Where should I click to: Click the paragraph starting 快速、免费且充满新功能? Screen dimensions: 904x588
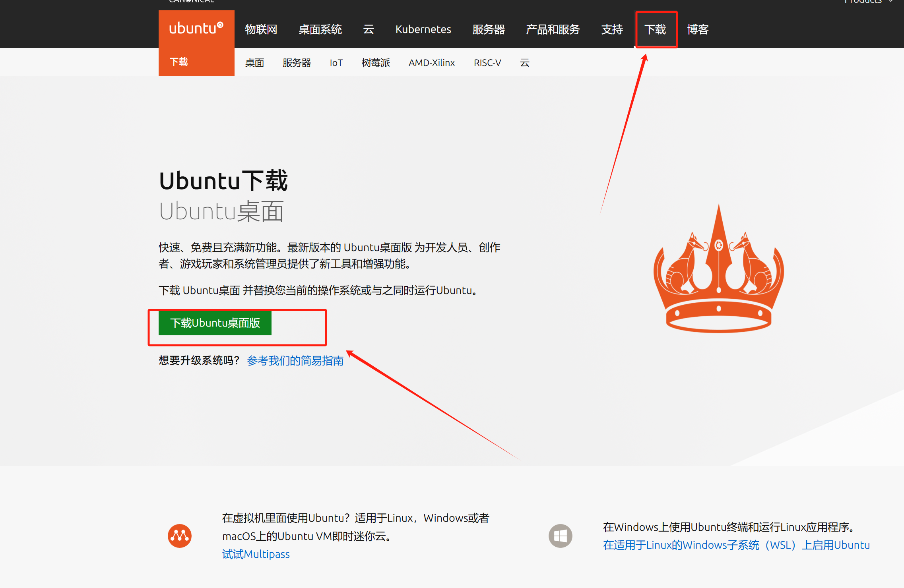(x=330, y=255)
